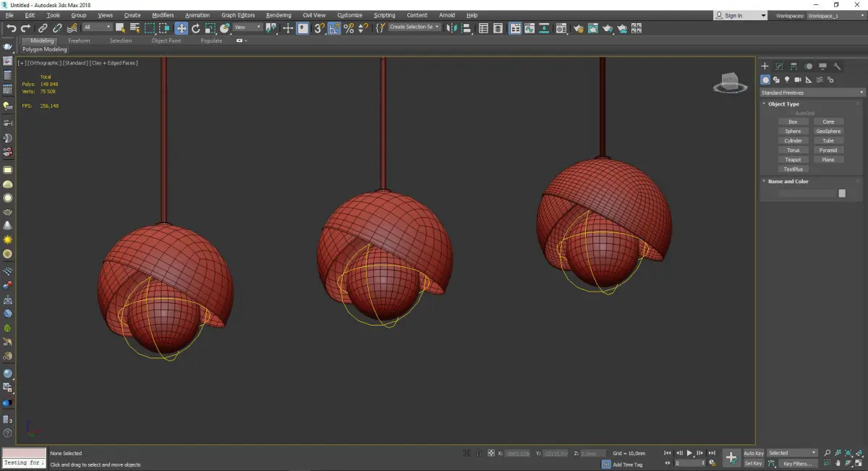Click the Sphere primitive button
Screen dimensions: 868x471
(793, 131)
